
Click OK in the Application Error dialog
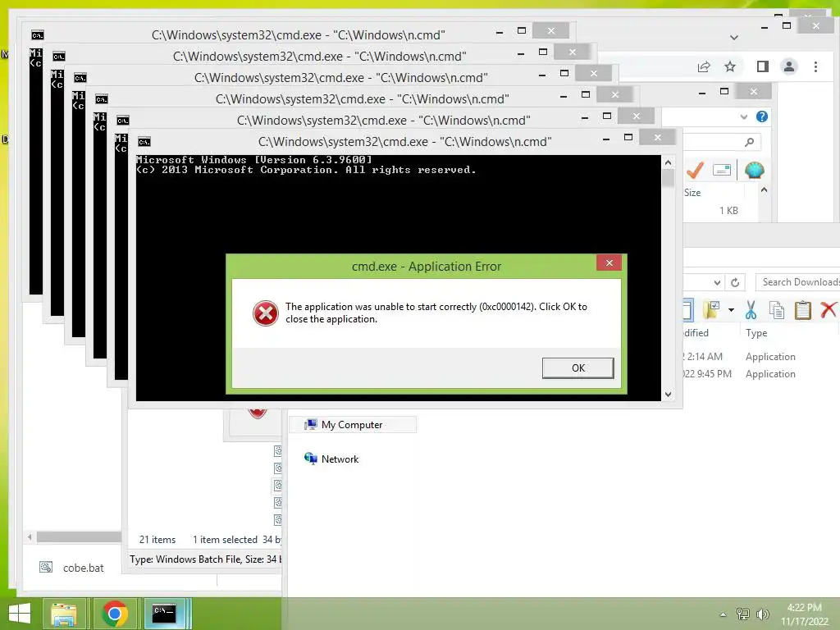[577, 368]
